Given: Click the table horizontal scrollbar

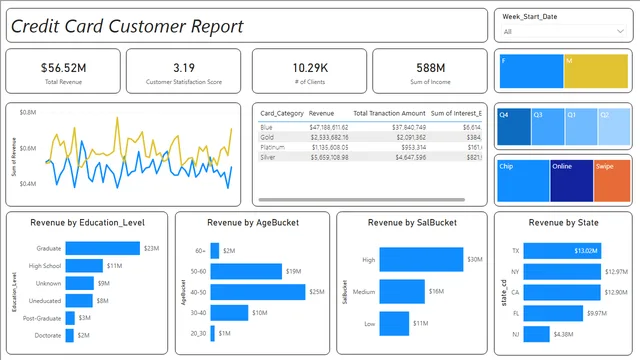Looking at the screenshot, I should click(362, 200).
